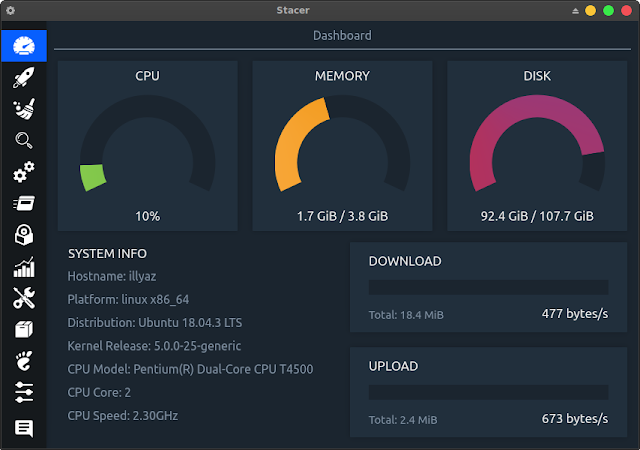
Task: Open window menu icon in title bar corner
Action: click(10, 10)
